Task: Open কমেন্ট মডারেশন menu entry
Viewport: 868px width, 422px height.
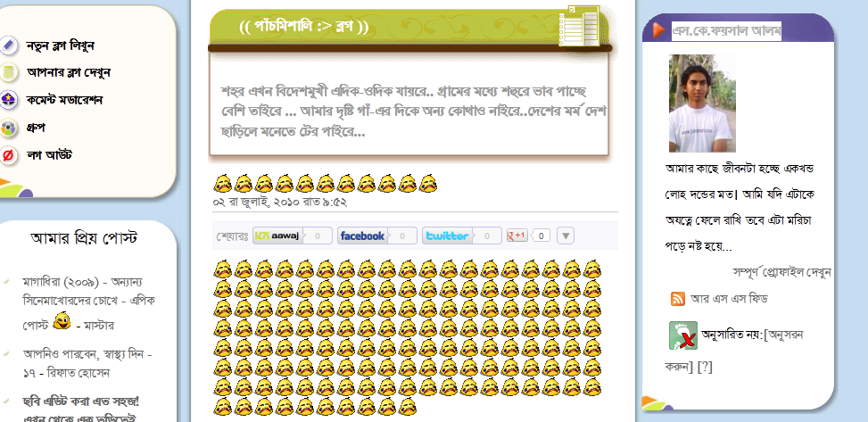Action: click(x=64, y=100)
